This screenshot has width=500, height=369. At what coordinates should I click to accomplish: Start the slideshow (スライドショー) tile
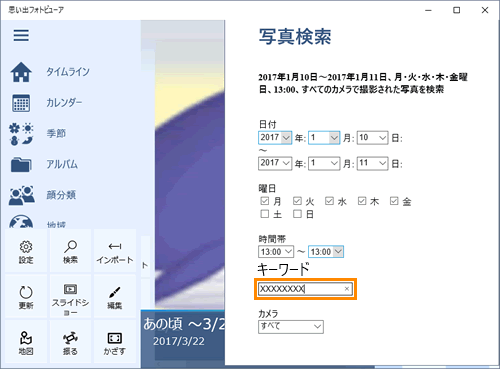70,296
